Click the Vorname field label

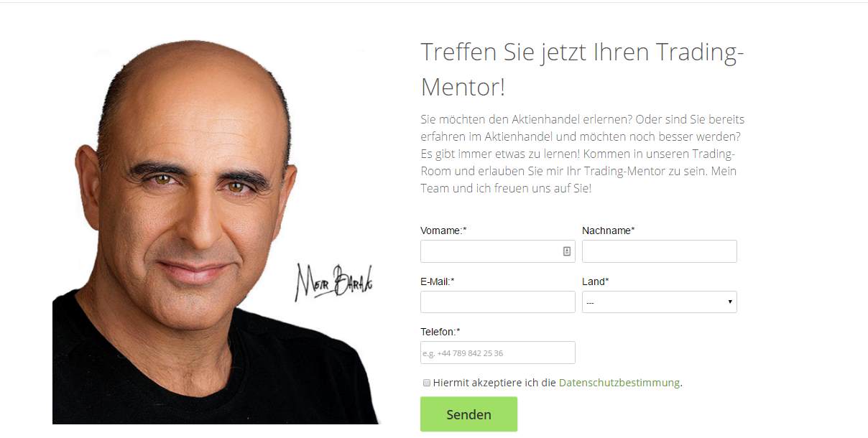click(x=443, y=230)
